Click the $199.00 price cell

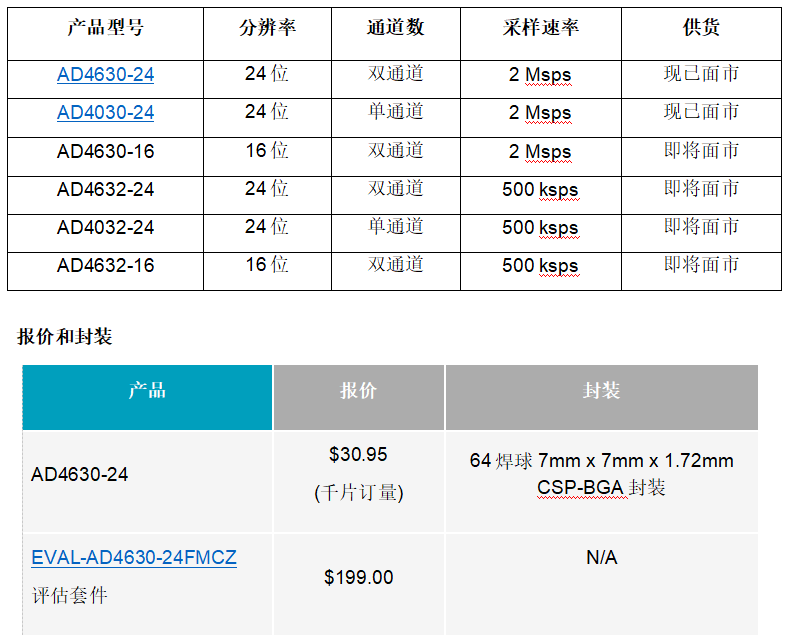pyautogui.click(x=358, y=578)
